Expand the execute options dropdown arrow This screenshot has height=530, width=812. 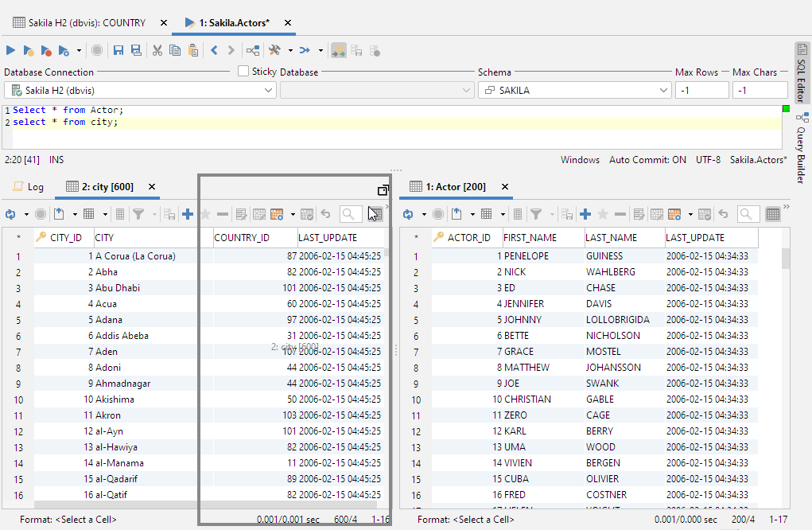tap(79, 50)
